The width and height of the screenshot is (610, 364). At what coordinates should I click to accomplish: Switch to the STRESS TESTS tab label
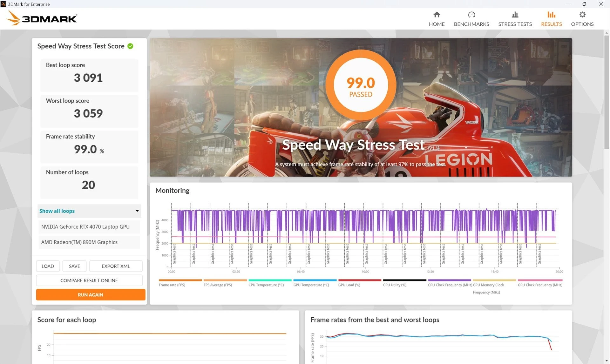(515, 24)
